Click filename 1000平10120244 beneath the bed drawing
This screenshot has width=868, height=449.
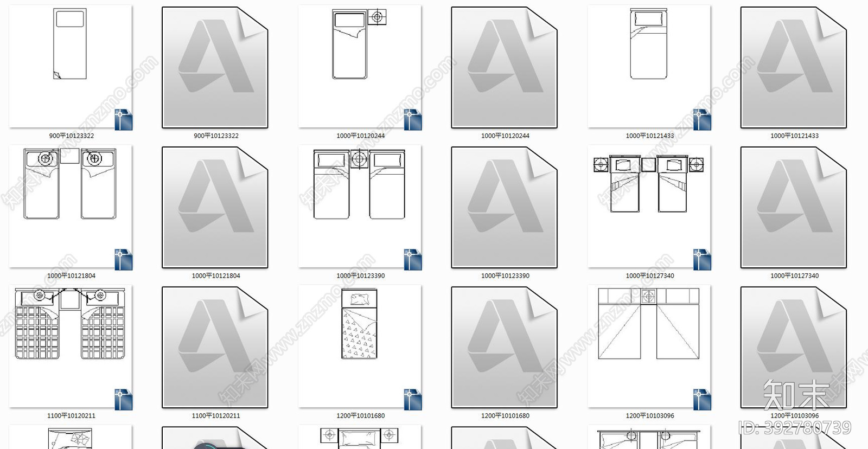361,136
